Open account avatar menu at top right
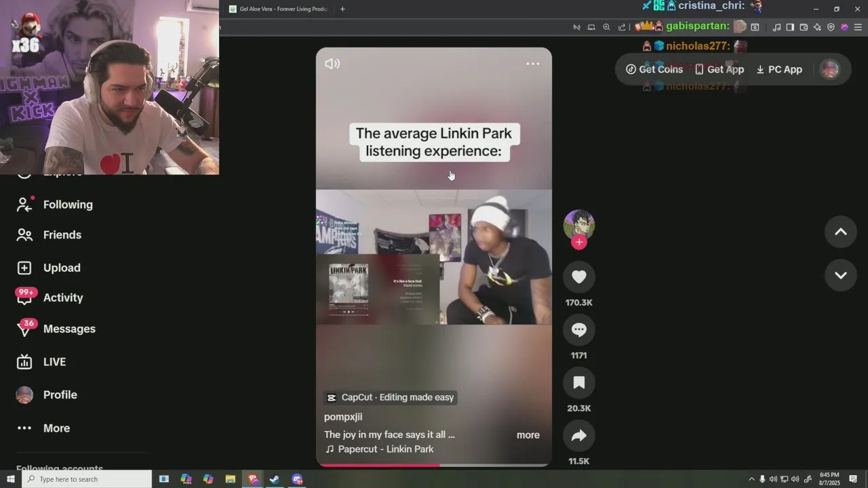 click(830, 69)
